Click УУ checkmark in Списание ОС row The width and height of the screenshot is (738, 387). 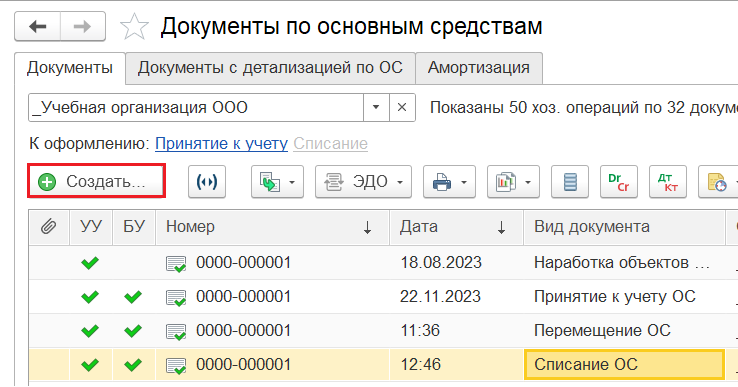tap(90, 365)
